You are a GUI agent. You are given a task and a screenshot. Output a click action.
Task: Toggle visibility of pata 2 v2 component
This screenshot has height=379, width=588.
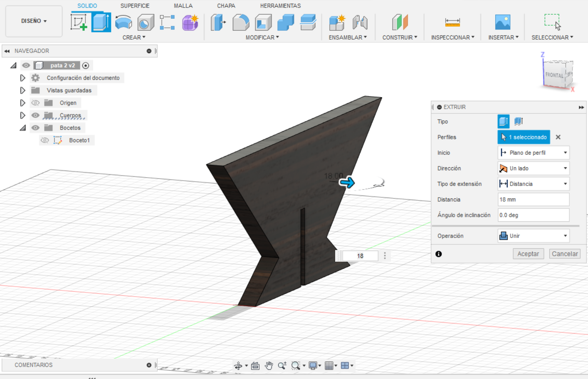click(x=26, y=65)
